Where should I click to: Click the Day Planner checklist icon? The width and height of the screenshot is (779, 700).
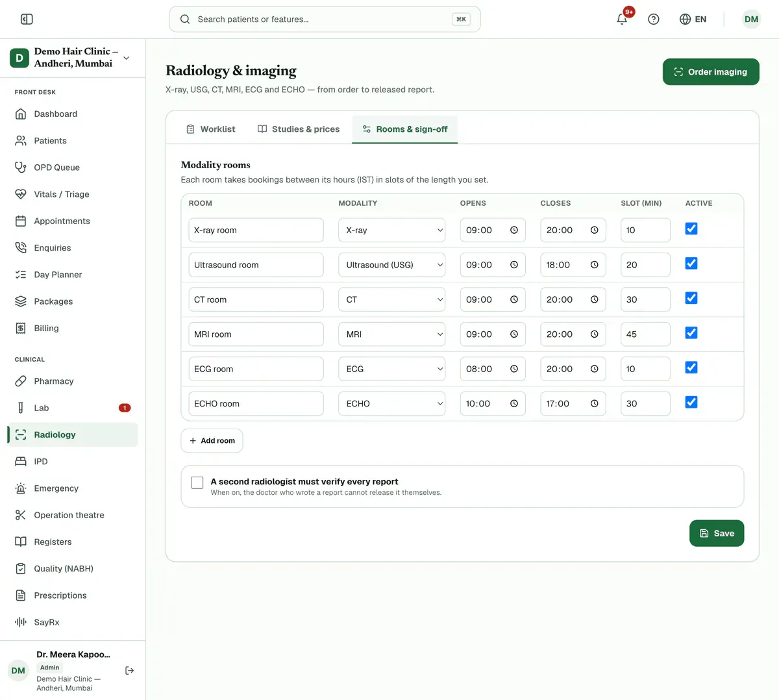coord(21,275)
